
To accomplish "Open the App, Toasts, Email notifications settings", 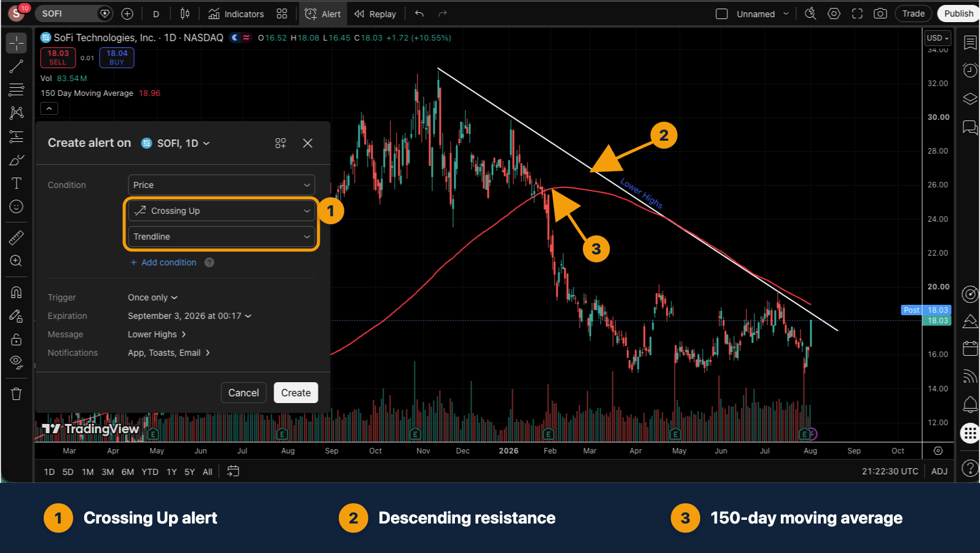I will (x=169, y=353).
